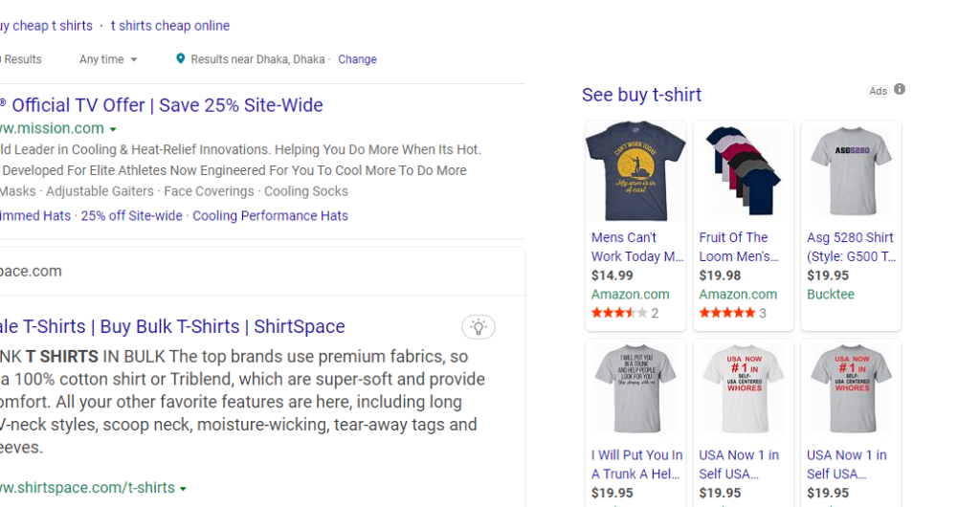Image resolution: width=980 pixels, height=507 pixels.
Task: Click Change location link
Action: (358, 59)
